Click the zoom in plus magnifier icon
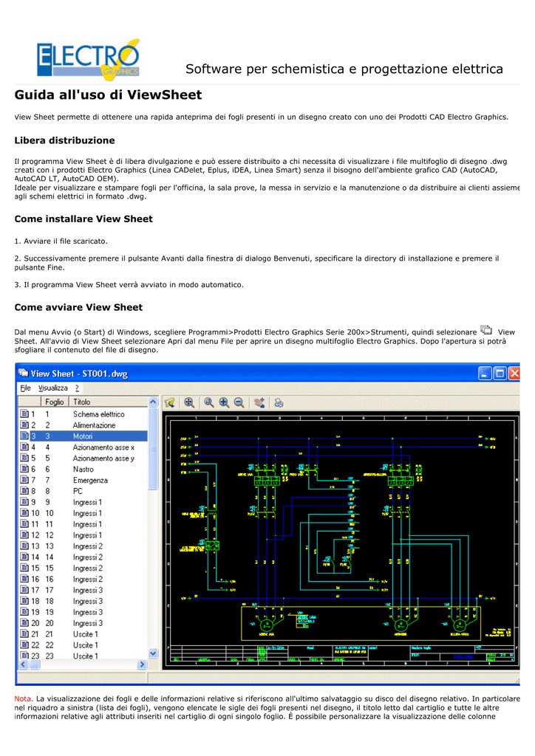Screen dimensions: 535x756 [224, 402]
